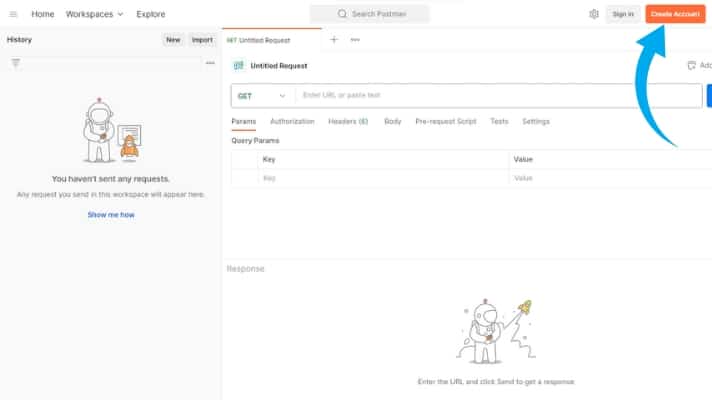The image size is (712, 400).
Task: Open the Explore page
Action: (151, 14)
